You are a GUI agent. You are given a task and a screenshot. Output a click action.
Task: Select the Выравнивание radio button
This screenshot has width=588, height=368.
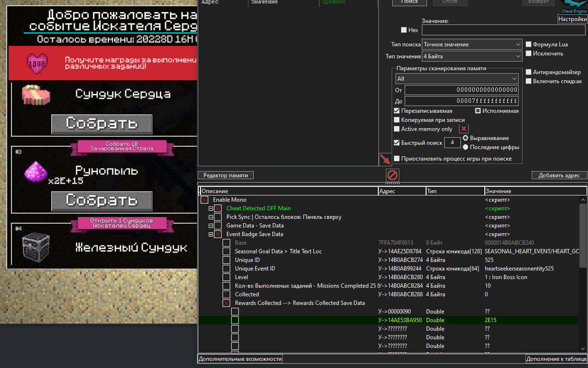(x=466, y=138)
